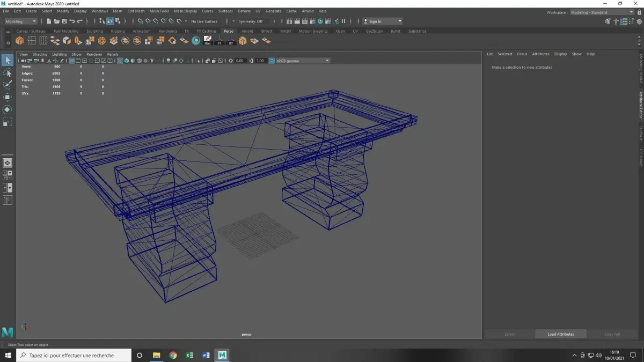
Task: Toggle viewport grid display
Action: tap(72, 61)
